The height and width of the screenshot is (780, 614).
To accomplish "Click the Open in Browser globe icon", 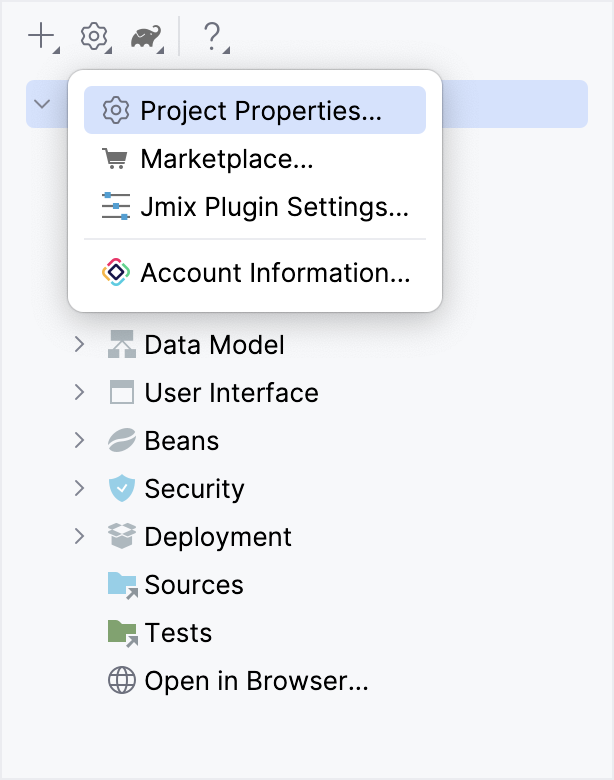I will tap(122, 682).
